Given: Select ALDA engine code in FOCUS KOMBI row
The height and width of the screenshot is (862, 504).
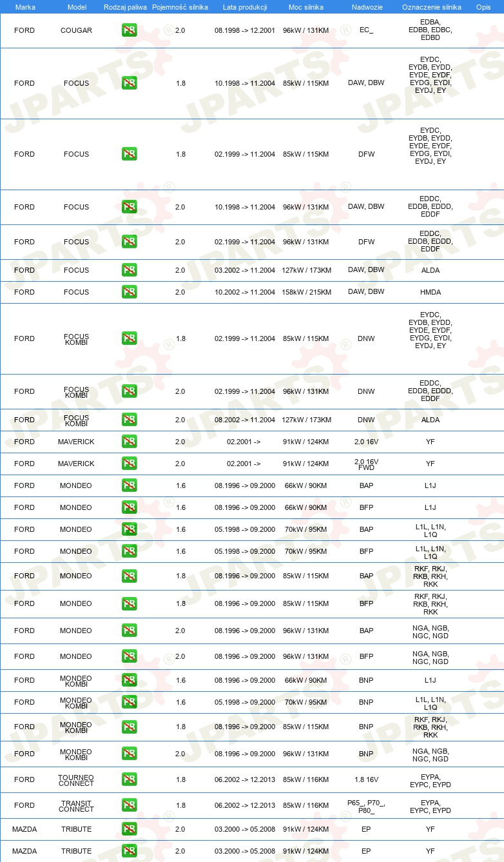Looking at the screenshot, I should tap(431, 420).
